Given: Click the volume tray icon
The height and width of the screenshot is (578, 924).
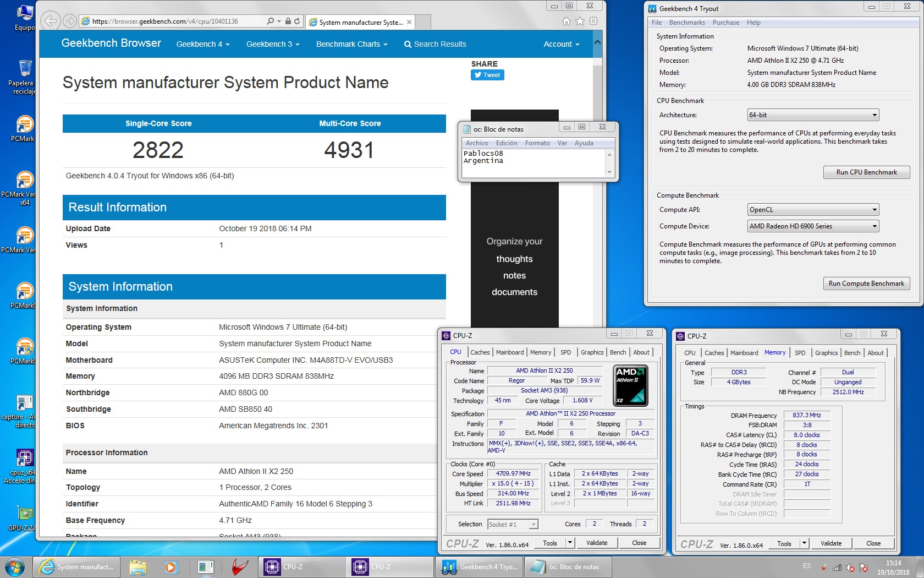Looking at the screenshot, I should tap(850, 567).
